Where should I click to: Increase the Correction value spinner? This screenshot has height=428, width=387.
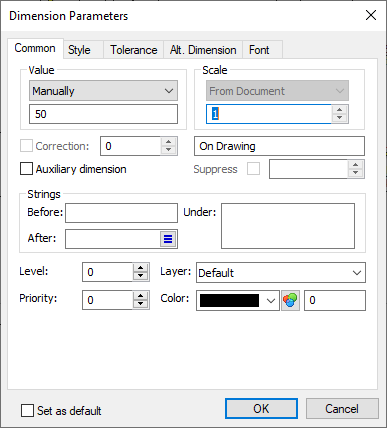tap(168, 142)
